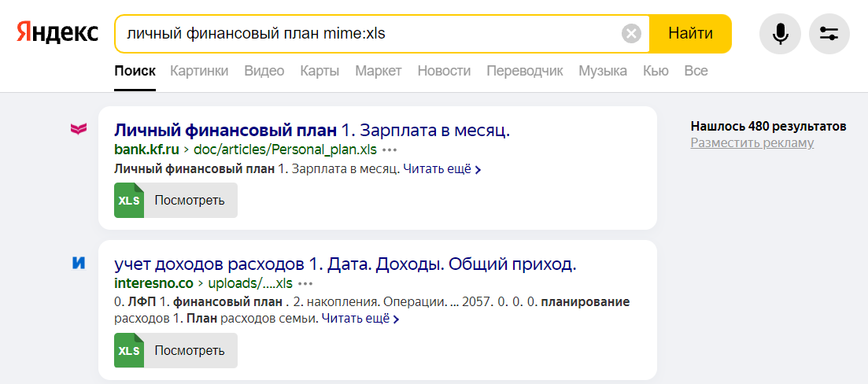Switch to the Видео tab
Screen dimensions: 868x384
coord(264,71)
